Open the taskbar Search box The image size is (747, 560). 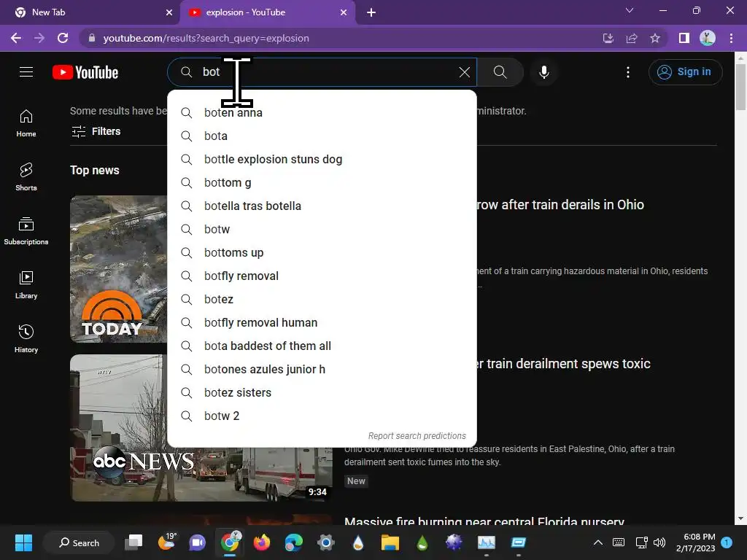[x=79, y=542]
